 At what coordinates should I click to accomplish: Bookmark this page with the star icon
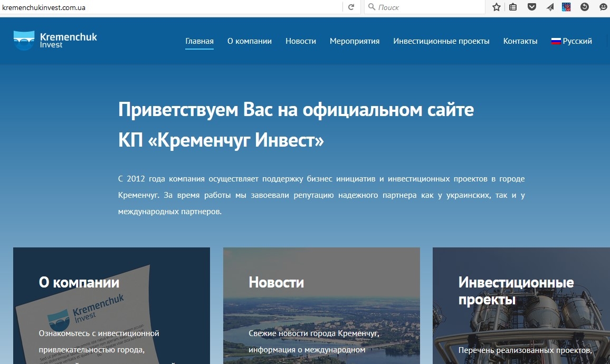point(496,7)
